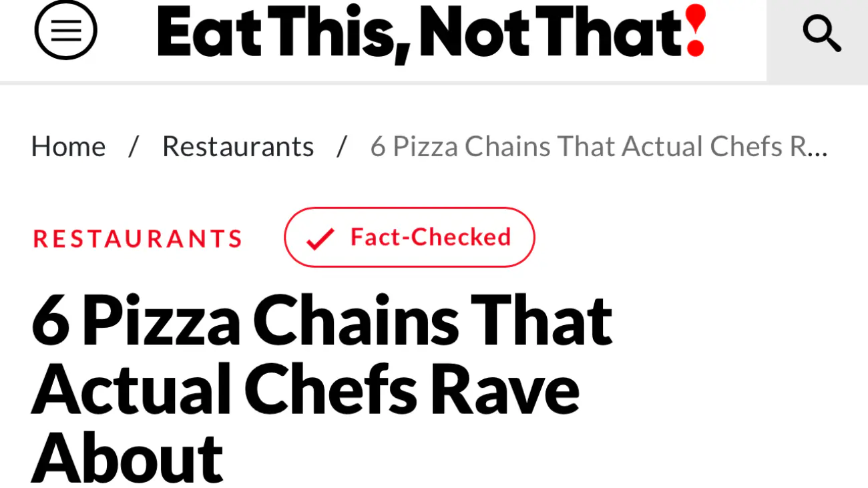
Task: Click the red exclamation mark in logo
Action: point(695,31)
